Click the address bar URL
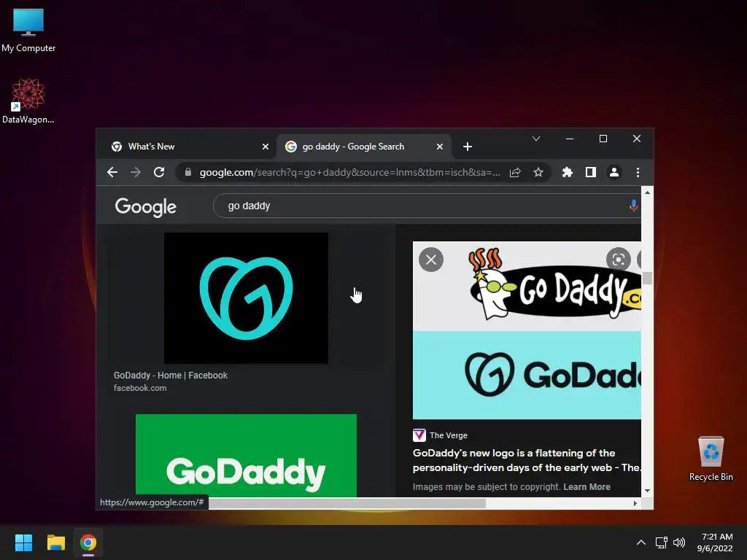747x560 pixels. tap(349, 172)
